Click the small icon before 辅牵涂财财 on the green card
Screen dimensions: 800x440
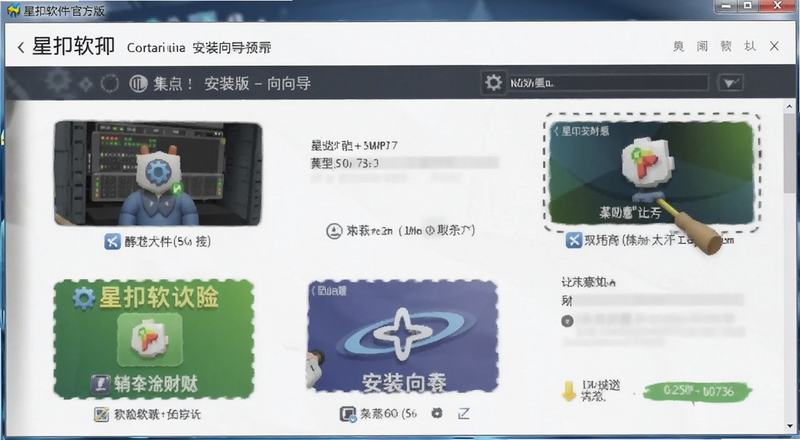coord(101,384)
